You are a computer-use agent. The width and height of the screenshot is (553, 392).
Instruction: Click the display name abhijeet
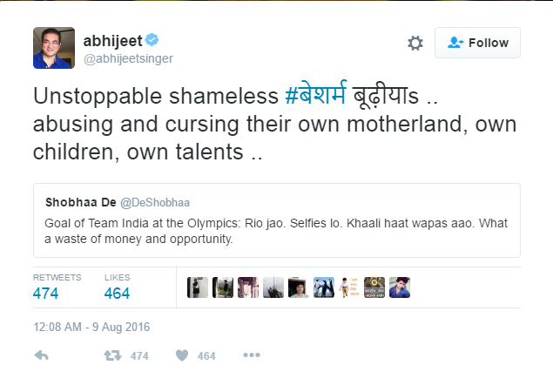click(111, 40)
